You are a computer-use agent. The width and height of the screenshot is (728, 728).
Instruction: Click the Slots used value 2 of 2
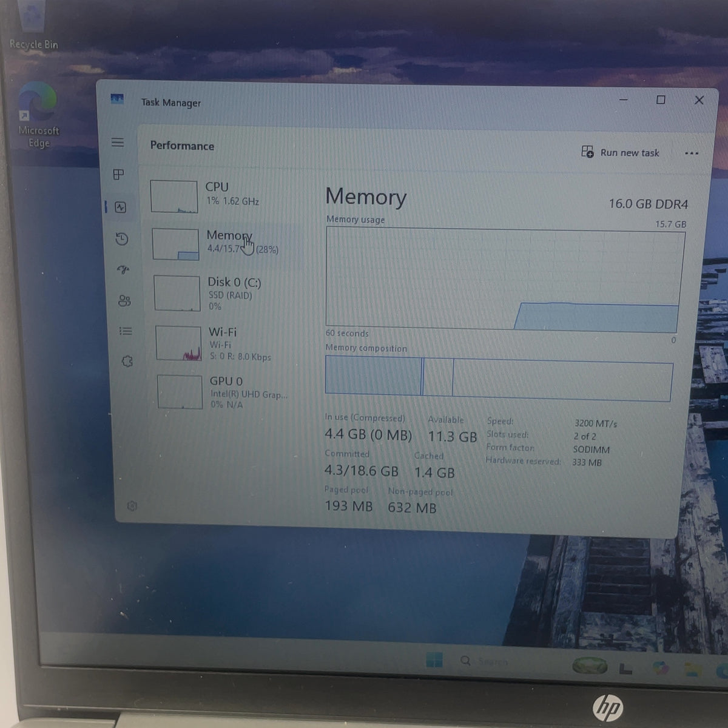coord(585,436)
